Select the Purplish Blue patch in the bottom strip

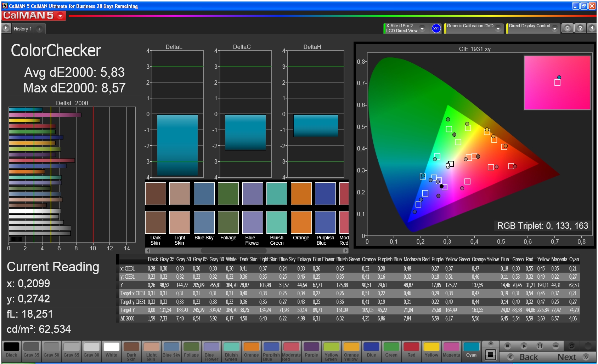click(x=271, y=351)
